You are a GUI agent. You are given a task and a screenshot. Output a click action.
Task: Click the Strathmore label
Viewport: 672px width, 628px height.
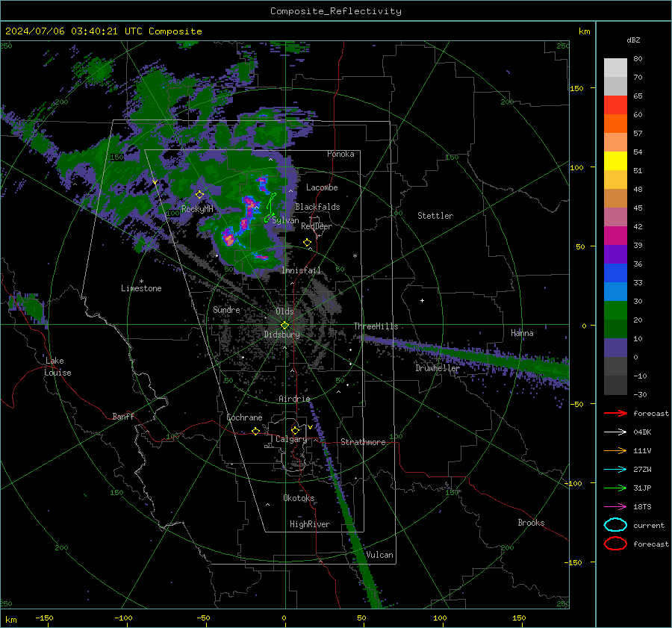click(x=363, y=442)
